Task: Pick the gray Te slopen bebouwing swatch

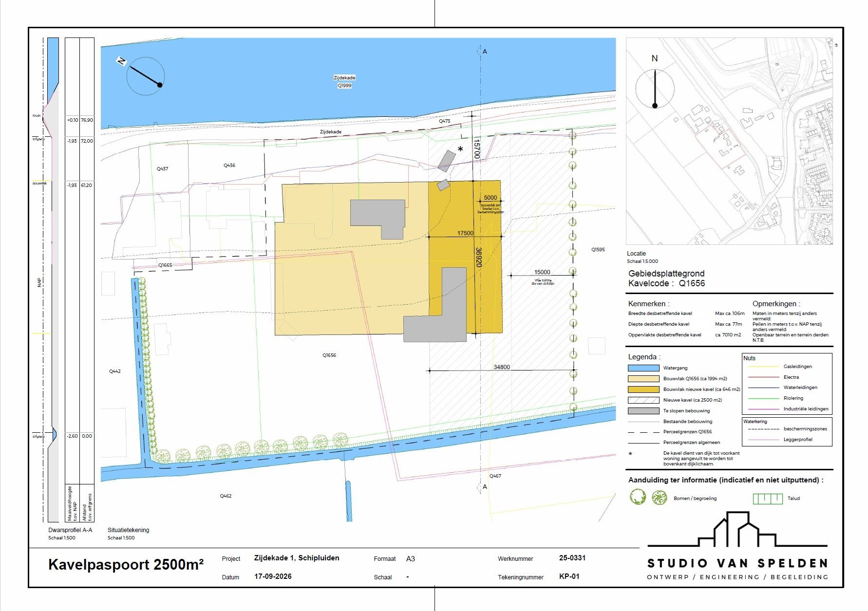Action: [x=643, y=411]
